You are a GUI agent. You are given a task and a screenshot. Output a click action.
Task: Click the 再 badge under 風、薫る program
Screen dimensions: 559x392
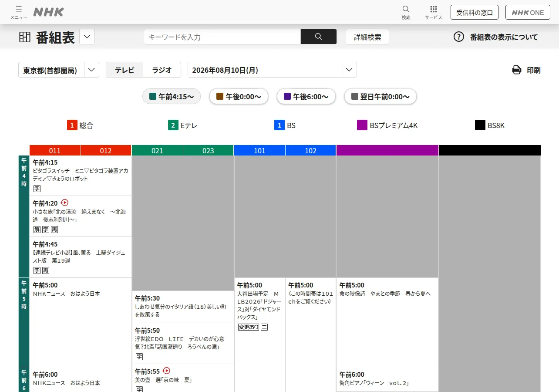click(x=46, y=270)
